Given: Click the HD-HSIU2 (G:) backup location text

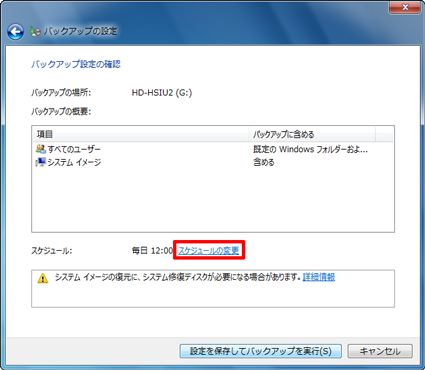Looking at the screenshot, I should pos(162,92).
